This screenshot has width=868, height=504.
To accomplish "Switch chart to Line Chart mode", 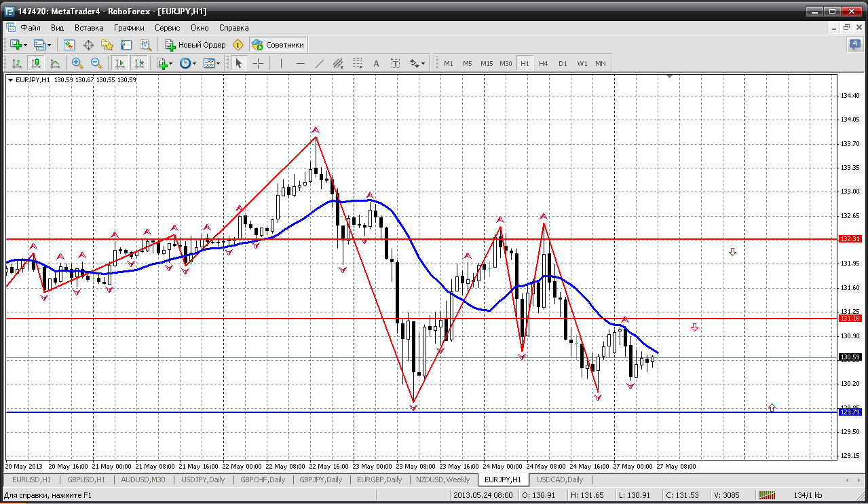I will [55, 63].
